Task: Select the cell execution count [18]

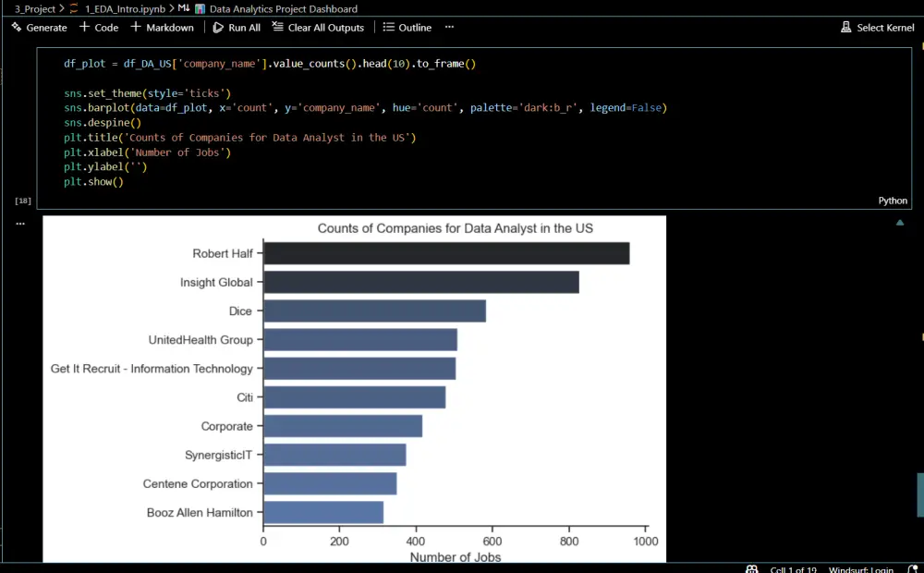Action: (x=22, y=200)
